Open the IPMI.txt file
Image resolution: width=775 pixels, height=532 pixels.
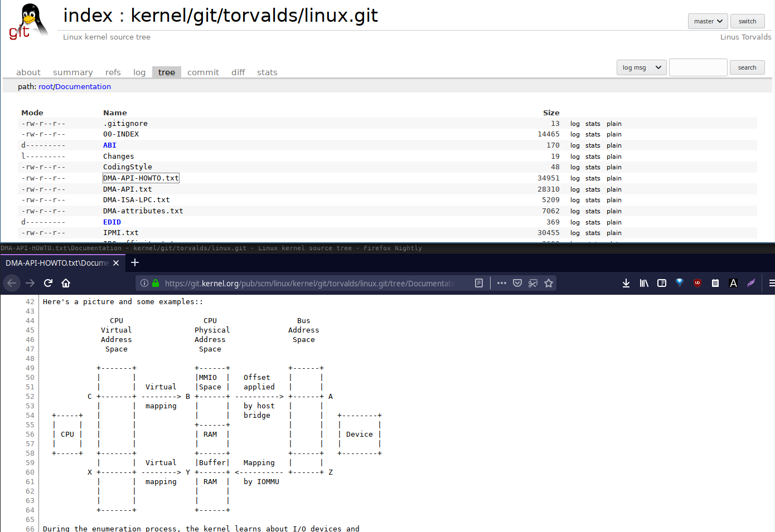coord(121,233)
